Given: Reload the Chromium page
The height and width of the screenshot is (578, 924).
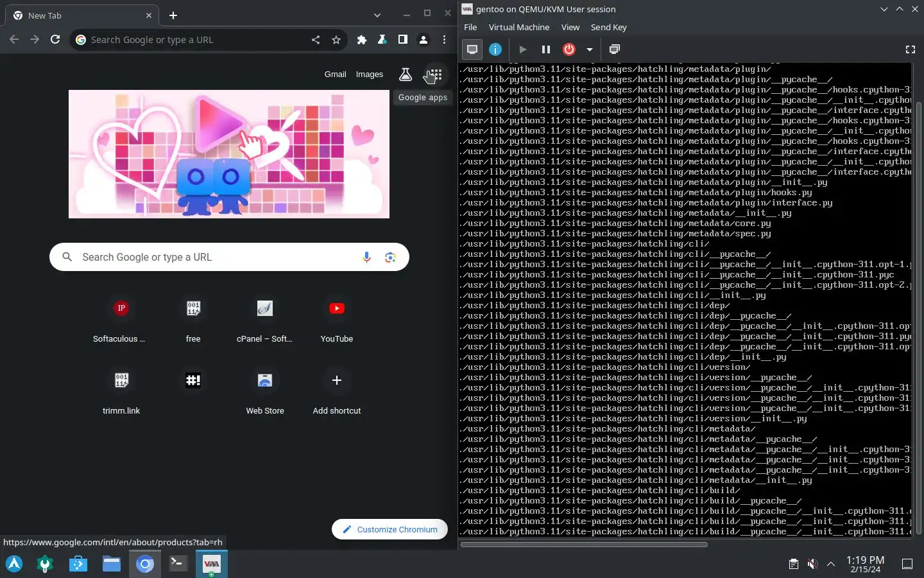Looking at the screenshot, I should click(x=55, y=40).
